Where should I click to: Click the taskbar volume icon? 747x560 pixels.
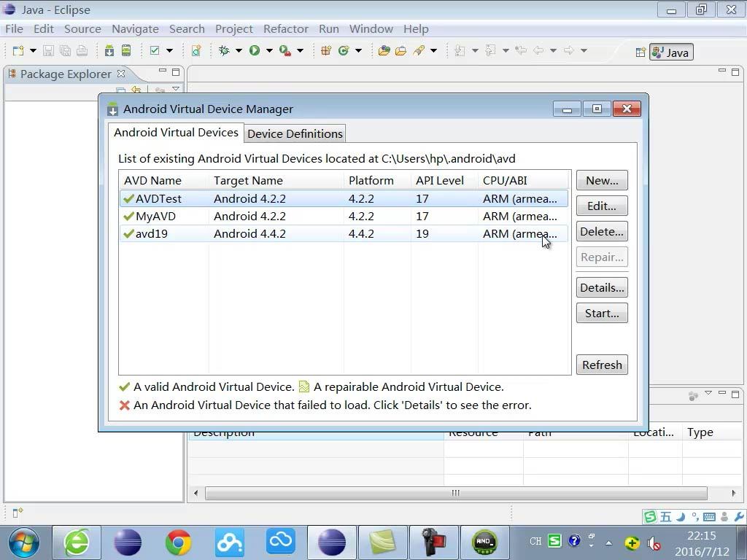[653, 542]
